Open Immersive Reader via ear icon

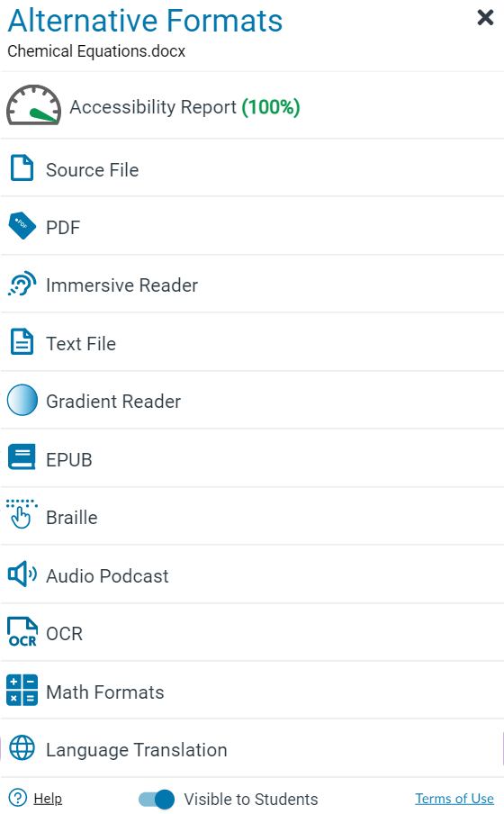click(x=22, y=284)
